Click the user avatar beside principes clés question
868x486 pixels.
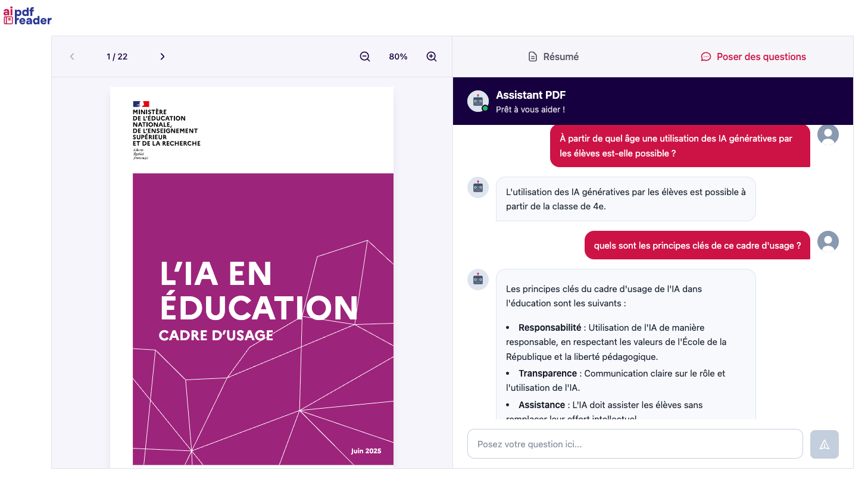click(x=828, y=242)
